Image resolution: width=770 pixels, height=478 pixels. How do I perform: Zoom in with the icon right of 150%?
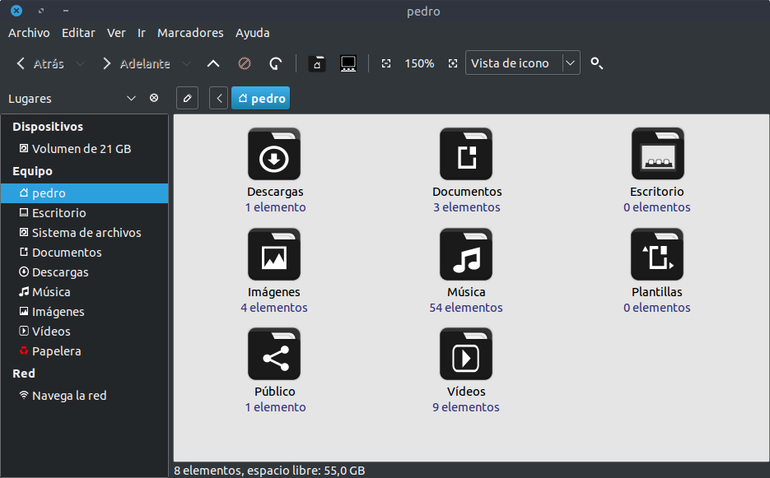tap(453, 63)
